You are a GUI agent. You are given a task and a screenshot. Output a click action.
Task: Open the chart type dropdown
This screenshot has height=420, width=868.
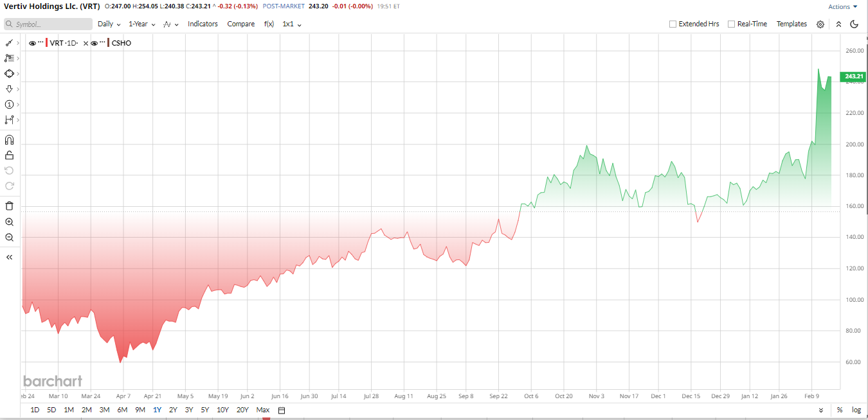point(170,24)
